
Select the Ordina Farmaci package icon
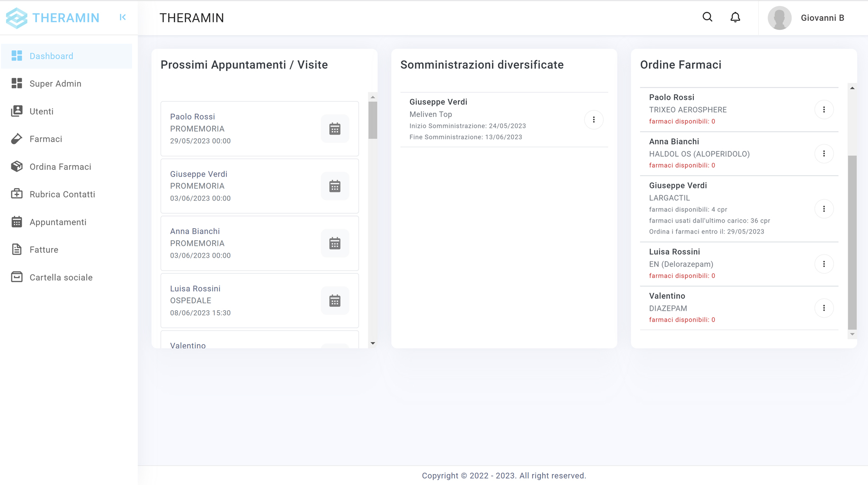17,166
